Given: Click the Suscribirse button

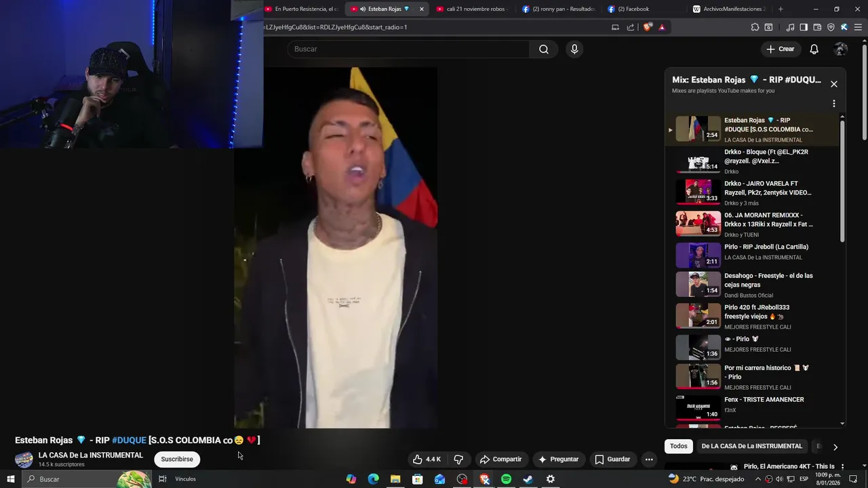Looking at the screenshot, I should tap(177, 460).
